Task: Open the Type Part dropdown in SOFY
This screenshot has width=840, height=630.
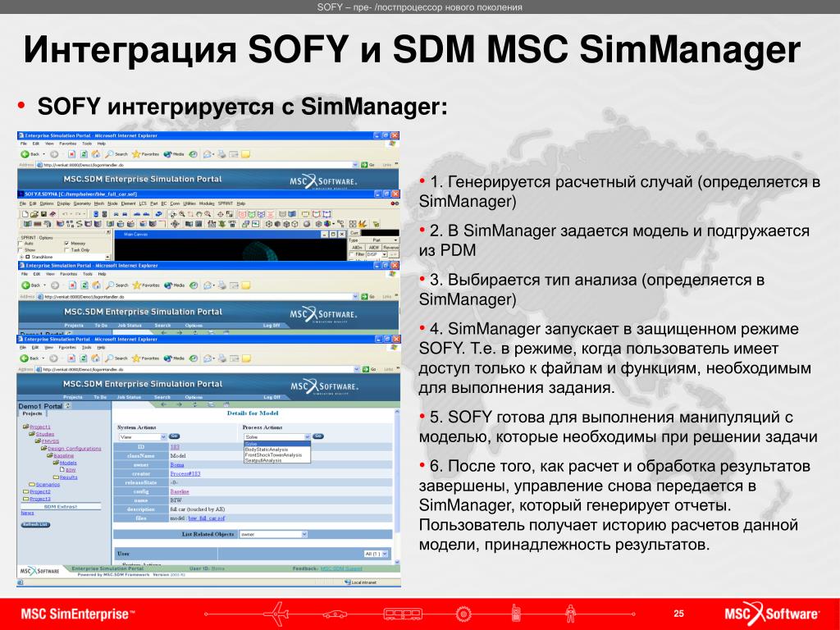Action: [x=380, y=240]
